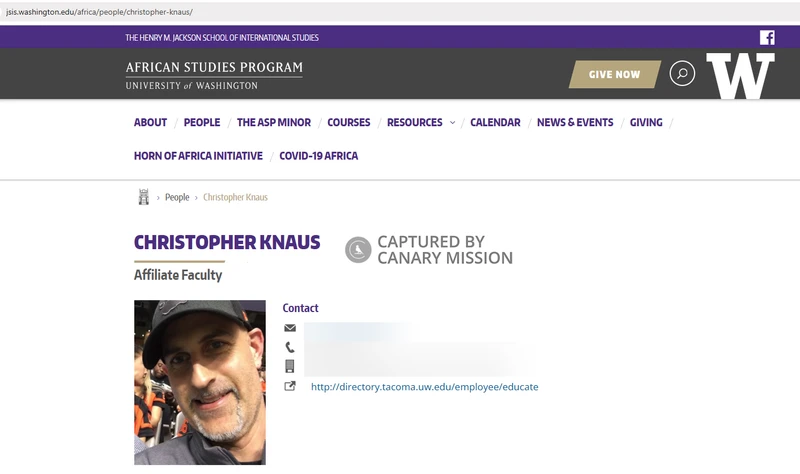This screenshot has width=800, height=474.
Task: Click the Christopher Knaus page heading
Action: (x=227, y=242)
